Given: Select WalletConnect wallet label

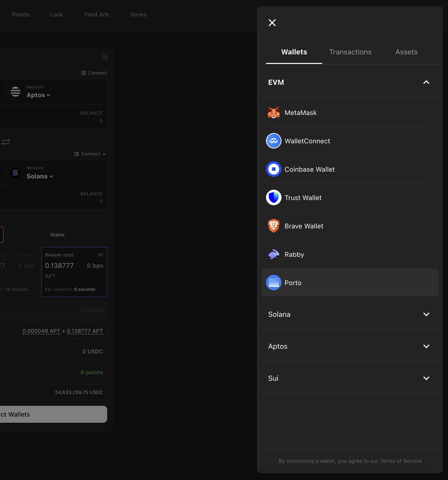Looking at the screenshot, I should (307, 141).
